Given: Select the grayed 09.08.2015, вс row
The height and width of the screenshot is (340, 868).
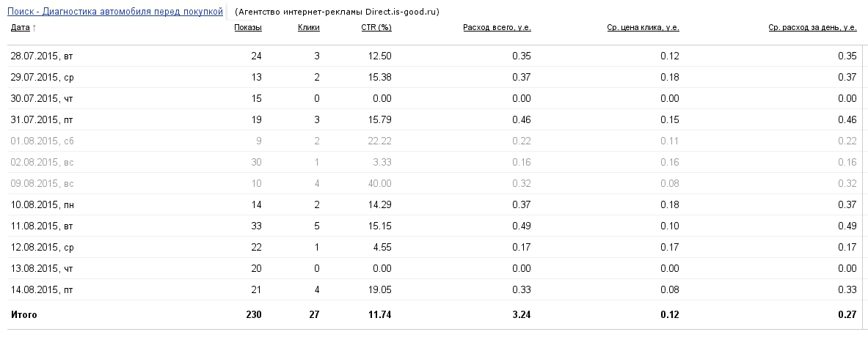Looking at the screenshot, I should click(x=434, y=183).
